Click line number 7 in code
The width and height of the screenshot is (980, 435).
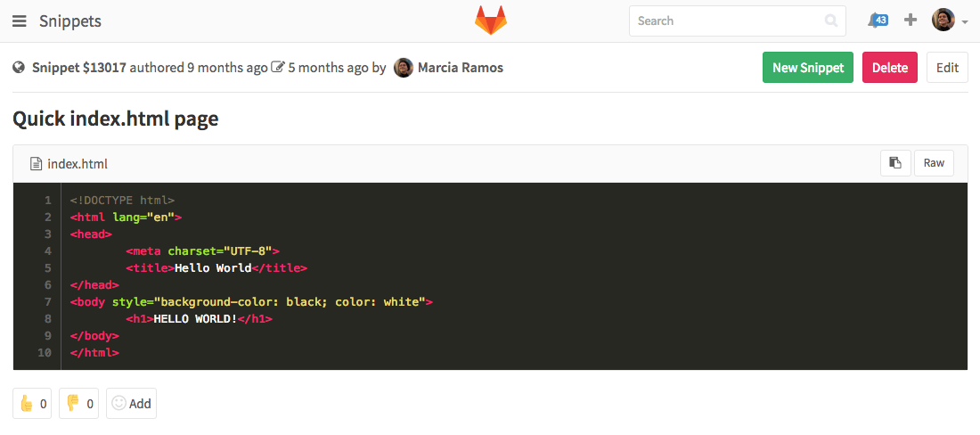[47, 302]
